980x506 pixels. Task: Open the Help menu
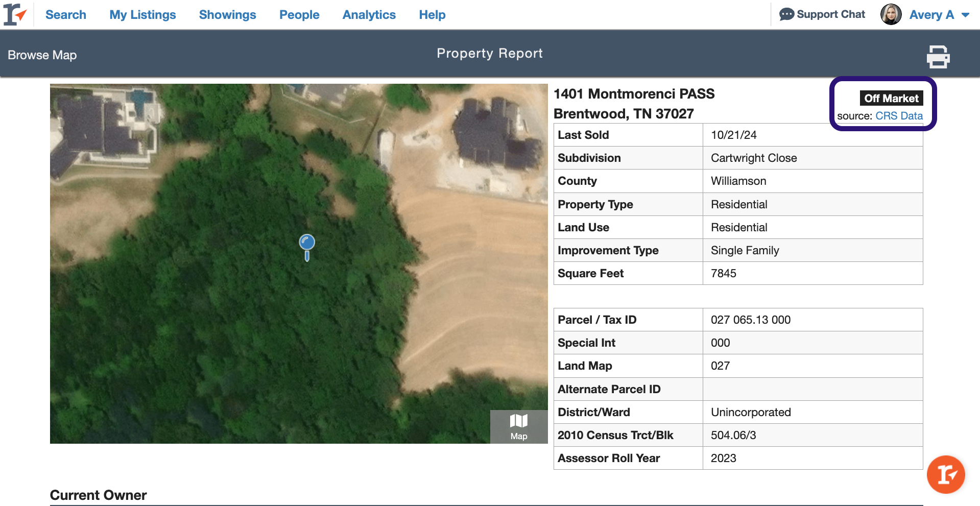tap(432, 15)
